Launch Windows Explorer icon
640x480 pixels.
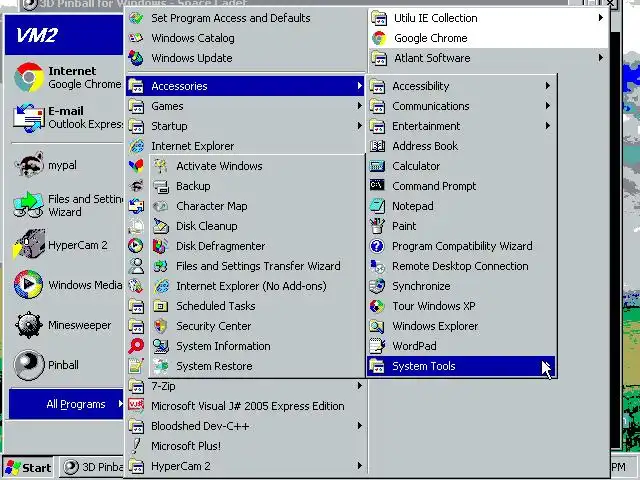coord(377,326)
